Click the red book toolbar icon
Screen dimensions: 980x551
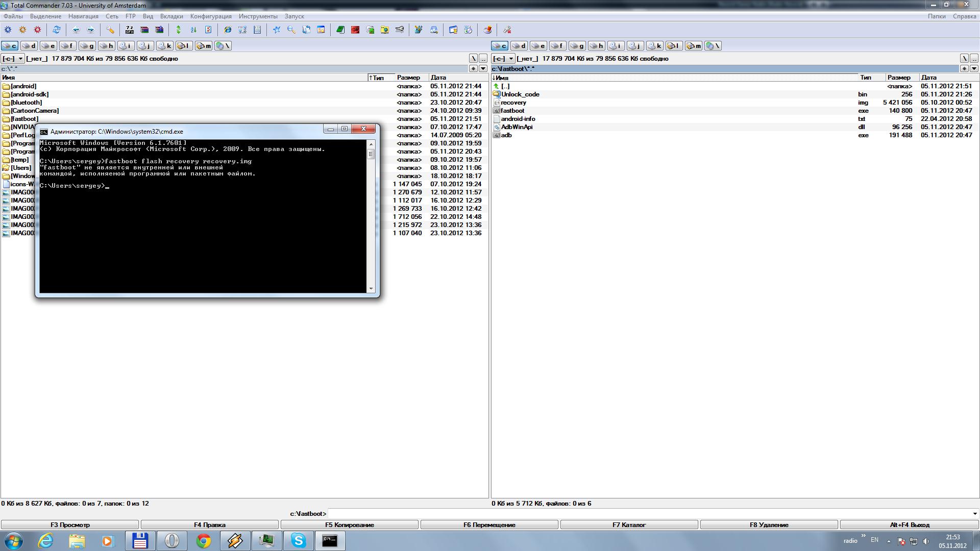[355, 30]
